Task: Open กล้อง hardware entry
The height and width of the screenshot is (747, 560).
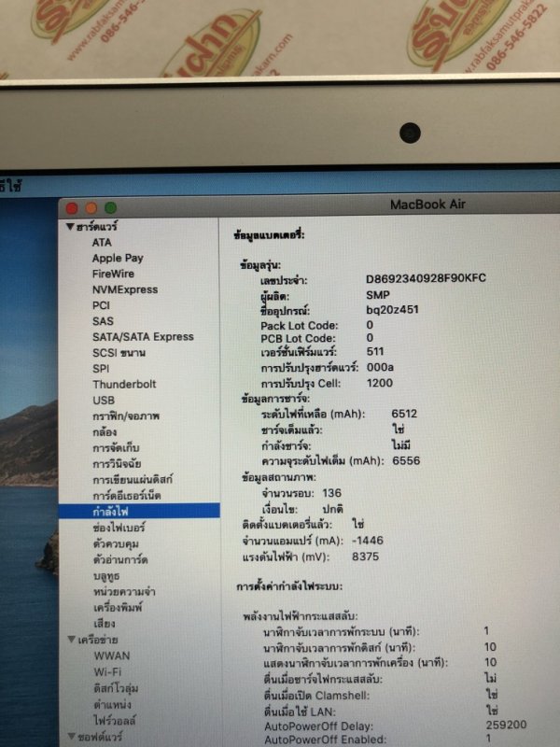Action: (x=105, y=432)
